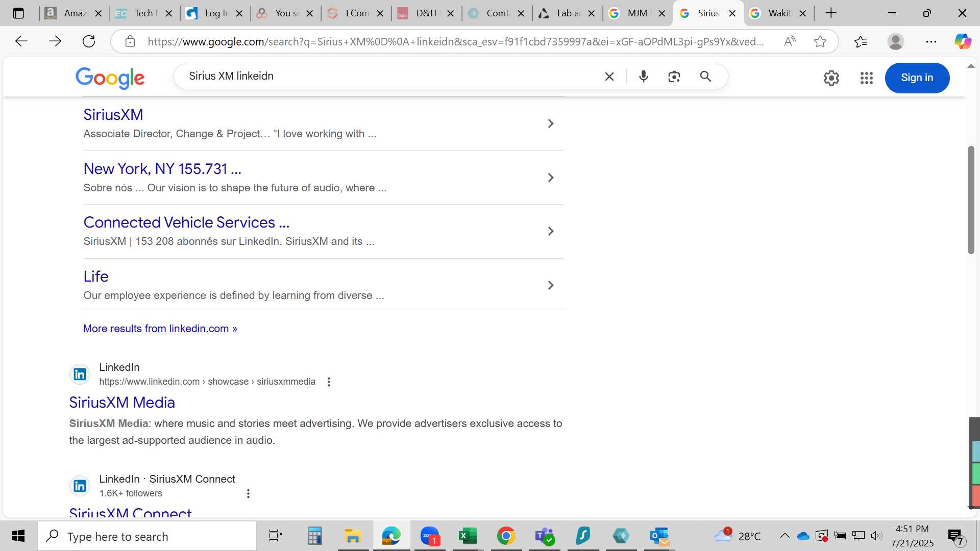
Task: Switch to the Amazon tab
Action: click(x=74, y=13)
